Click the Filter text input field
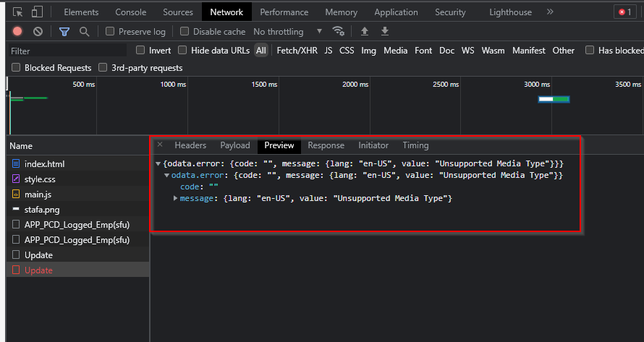 point(67,51)
